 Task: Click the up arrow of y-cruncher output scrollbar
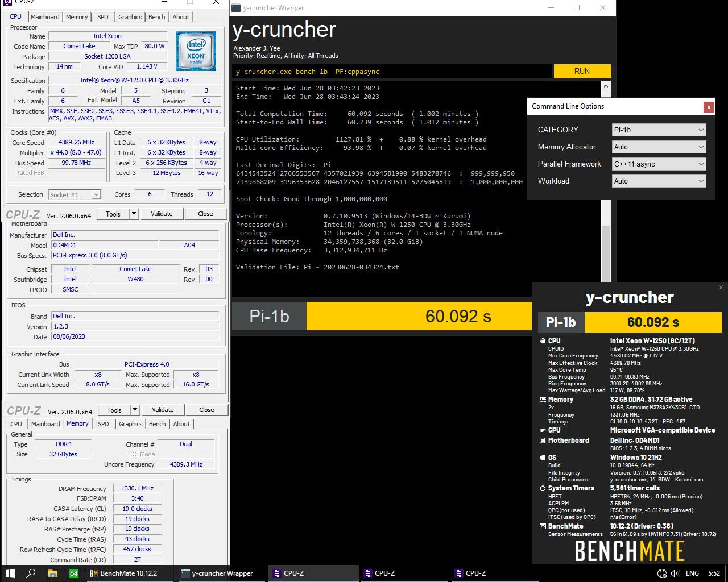[x=606, y=86]
